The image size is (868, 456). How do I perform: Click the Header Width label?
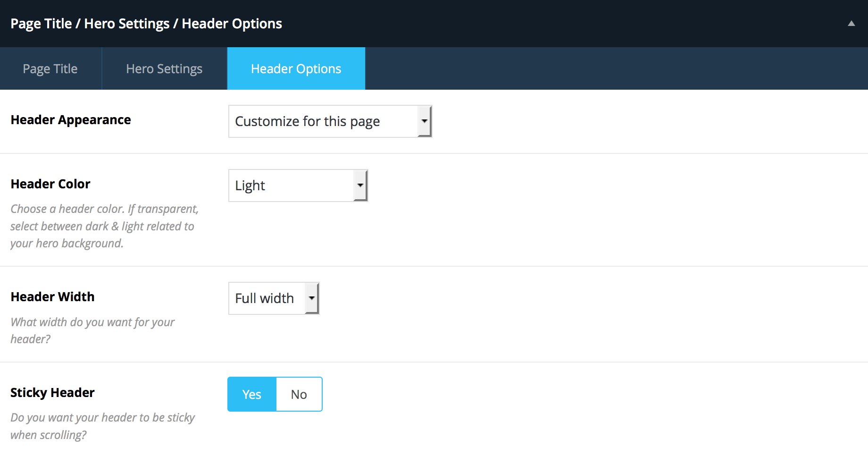[x=52, y=296]
